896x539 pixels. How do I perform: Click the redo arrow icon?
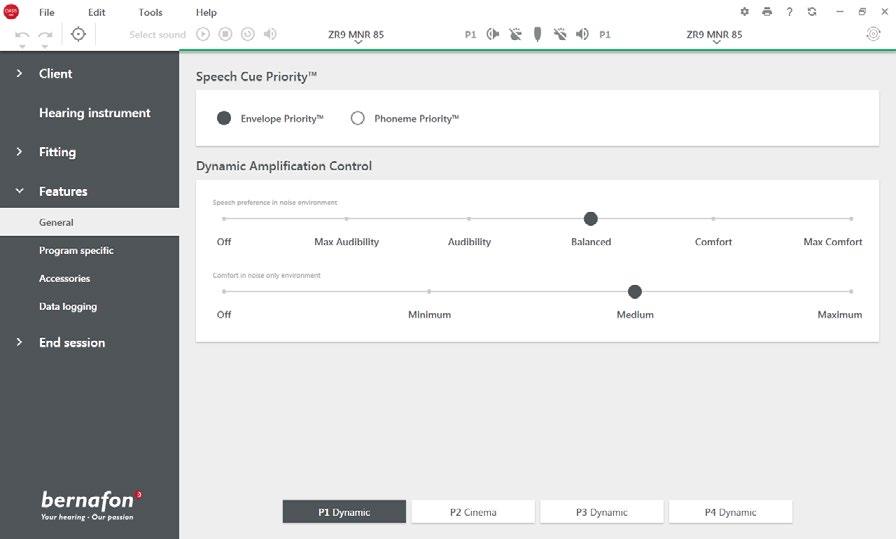tap(45, 34)
